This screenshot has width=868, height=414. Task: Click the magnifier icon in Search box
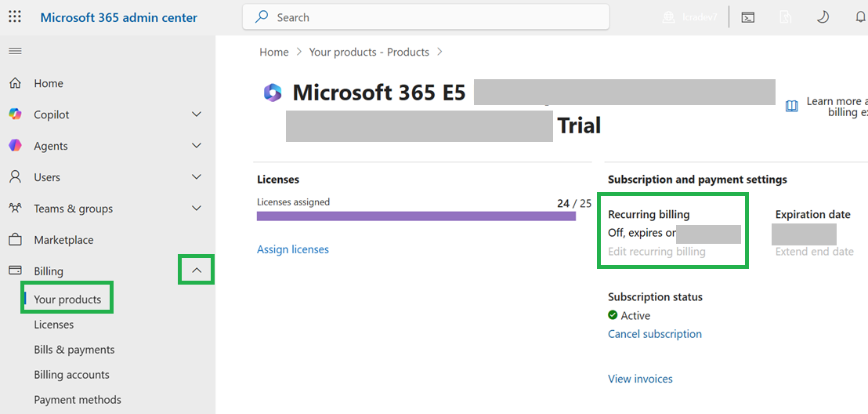(262, 17)
